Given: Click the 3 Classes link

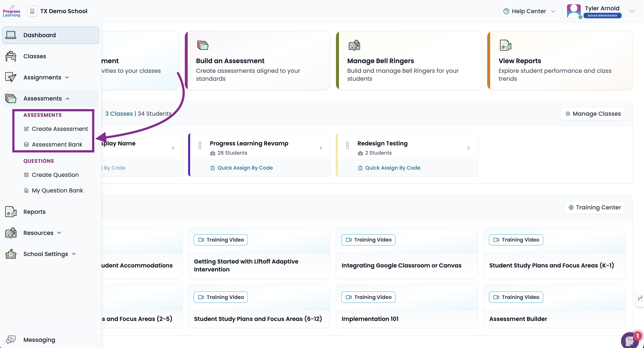Looking at the screenshot, I should (x=119, y=114).
